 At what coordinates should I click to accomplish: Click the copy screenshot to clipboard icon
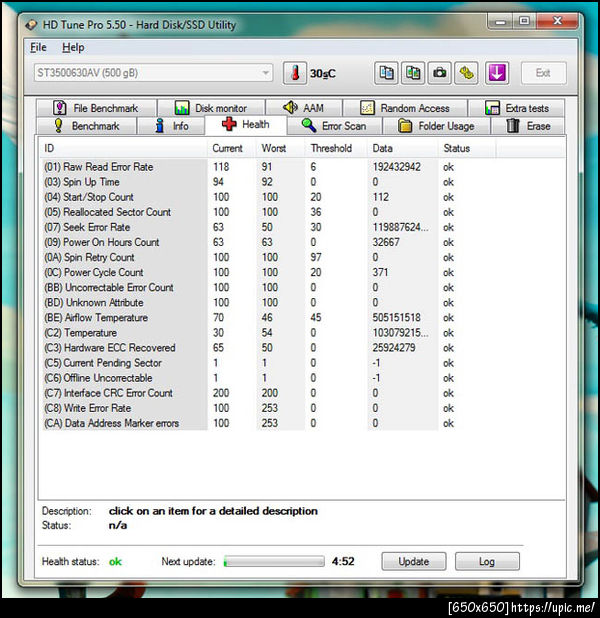pos(412,73)
